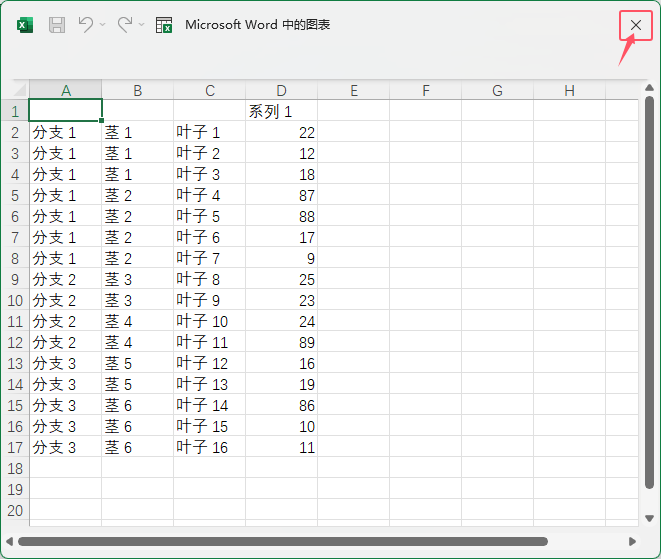Click cell 叶子 12
The image size is (661, 559).
210,363
